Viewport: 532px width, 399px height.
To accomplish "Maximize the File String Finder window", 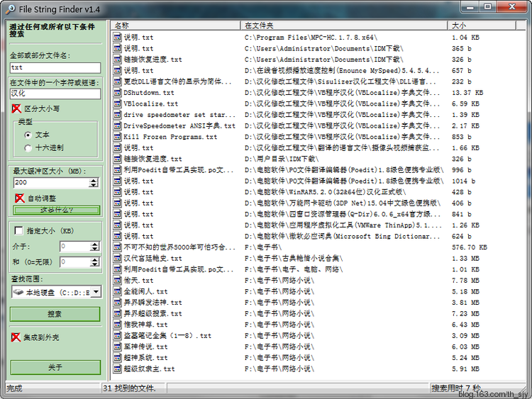I will click(487, 6).
